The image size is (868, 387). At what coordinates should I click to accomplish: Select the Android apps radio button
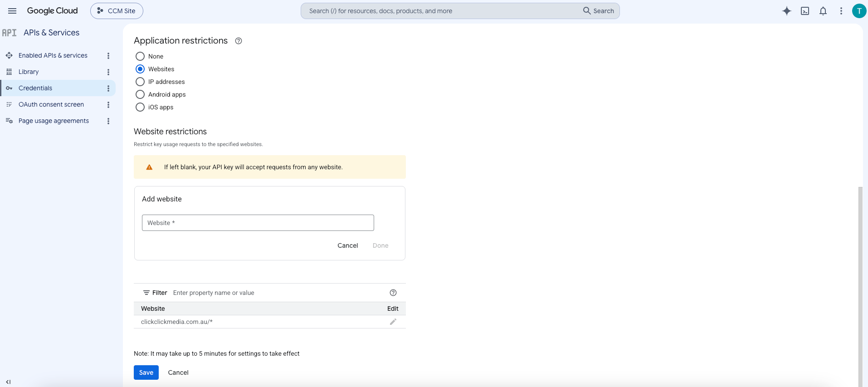tap(140, 94)
